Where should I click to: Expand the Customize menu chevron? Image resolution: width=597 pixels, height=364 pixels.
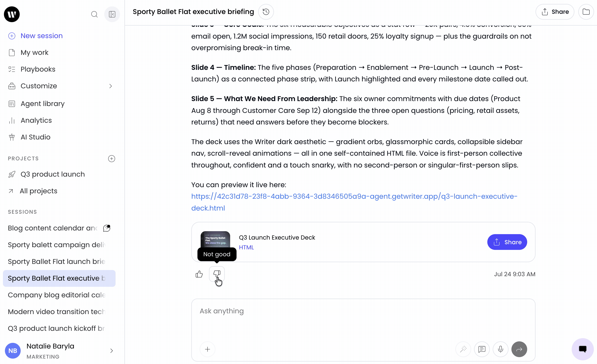coord(111,86)
